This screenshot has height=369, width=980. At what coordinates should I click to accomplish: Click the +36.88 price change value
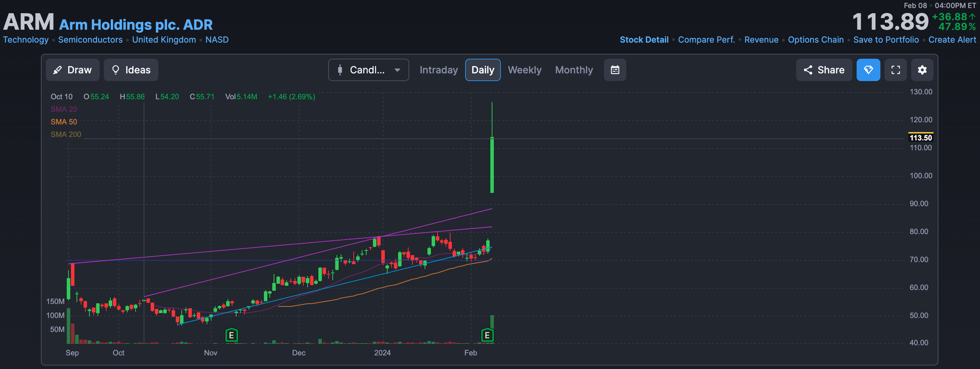[x=949, y=17]
